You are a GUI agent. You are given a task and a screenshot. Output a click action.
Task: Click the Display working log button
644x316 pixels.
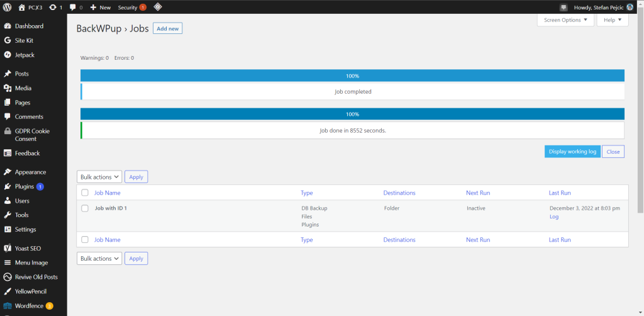pyautogui.click(x=572, y=151)
